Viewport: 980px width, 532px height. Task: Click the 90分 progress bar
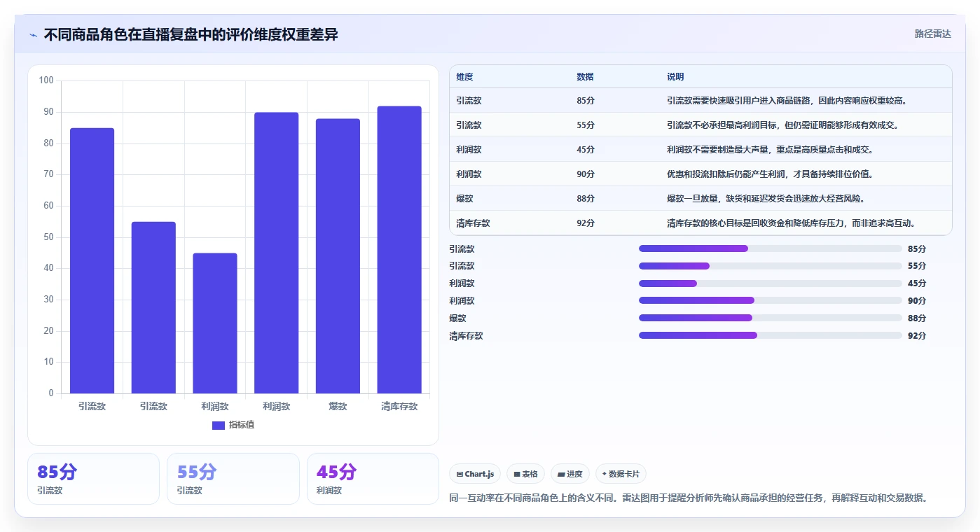click(771, 300)
